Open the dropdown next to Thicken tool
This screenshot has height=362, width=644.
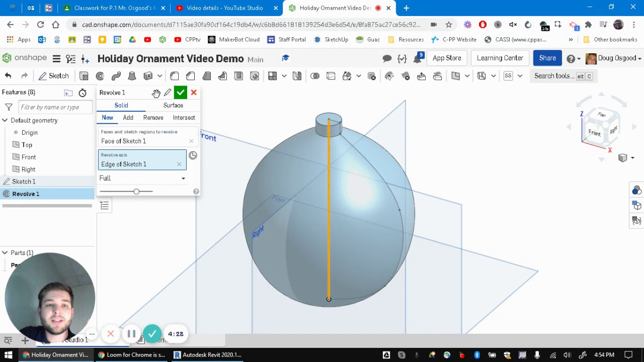tap(159, 76)
